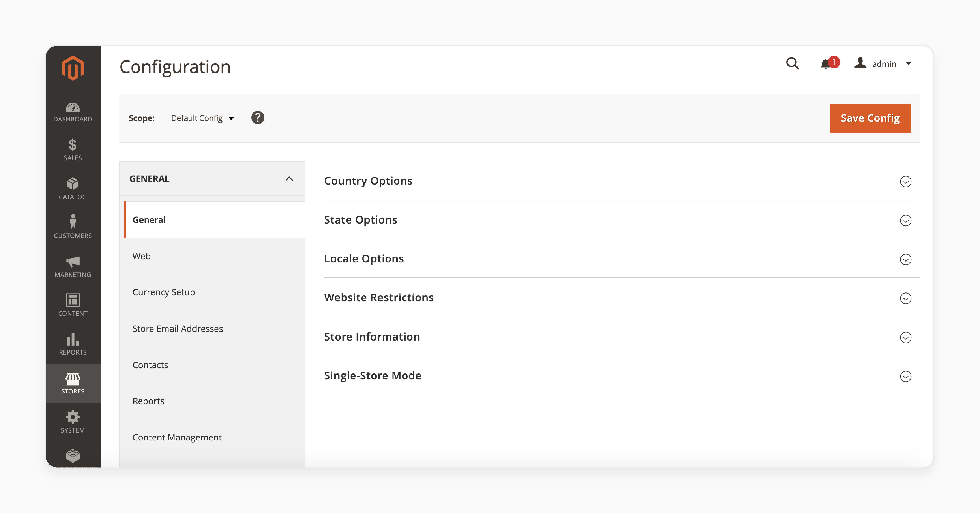
Task: Click the Store Information heading
Action: [372, 337]
